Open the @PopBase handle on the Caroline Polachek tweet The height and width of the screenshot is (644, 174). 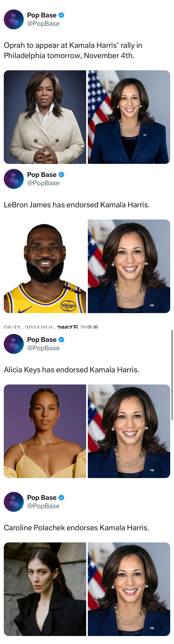43,506
